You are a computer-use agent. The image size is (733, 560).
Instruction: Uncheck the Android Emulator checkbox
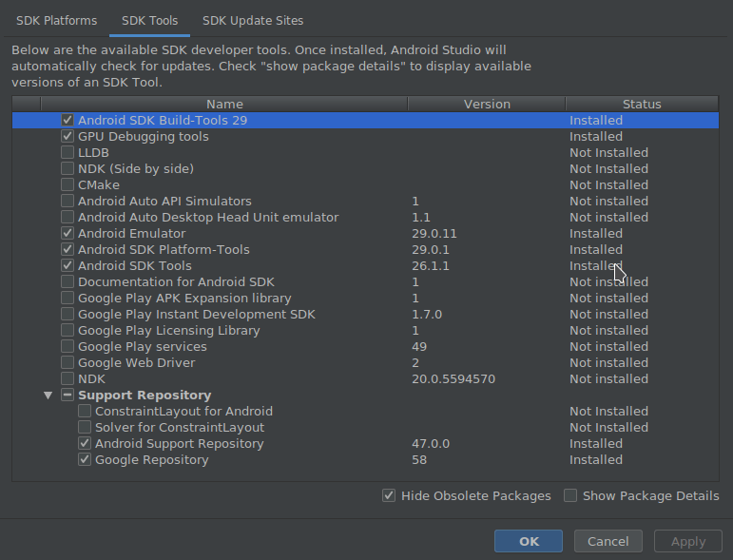pos(68,233)
